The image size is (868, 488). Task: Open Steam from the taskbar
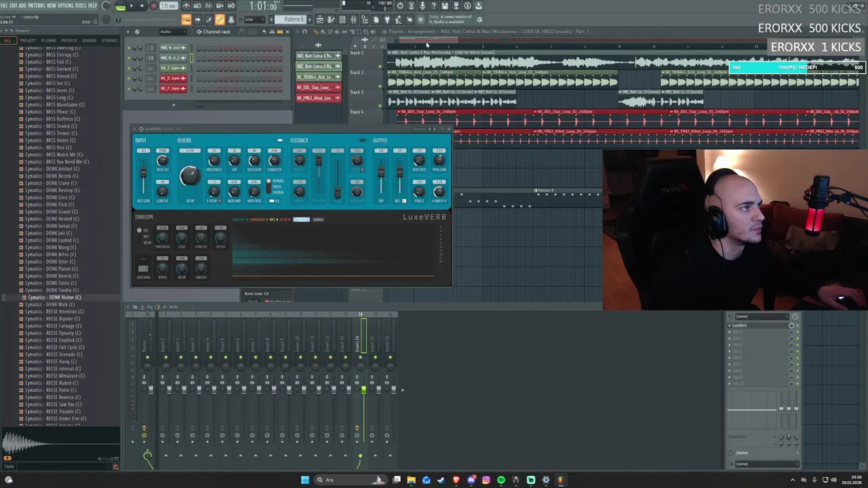click(441, 480)
